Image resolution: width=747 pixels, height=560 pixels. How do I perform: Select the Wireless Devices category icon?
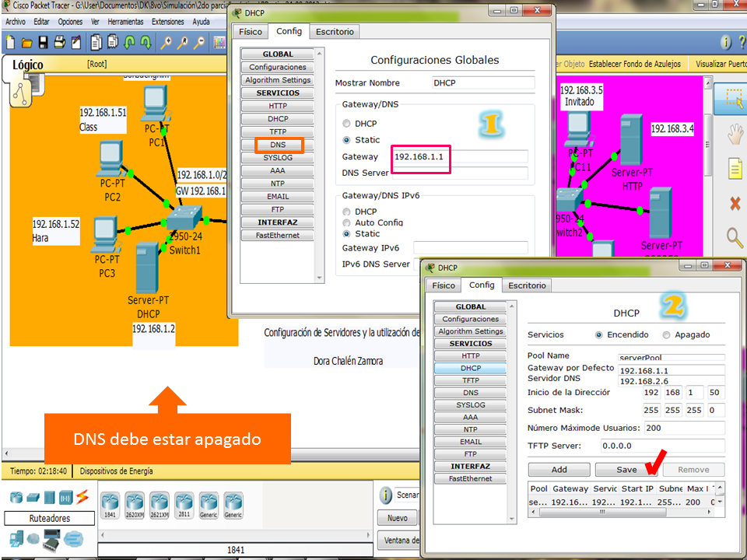click(65, 498)
